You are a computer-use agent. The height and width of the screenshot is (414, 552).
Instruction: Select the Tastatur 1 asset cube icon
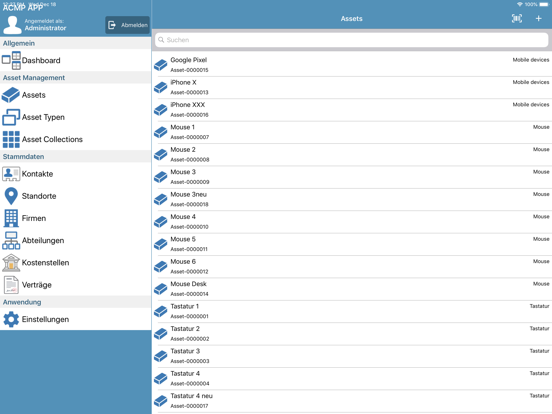point(161,311)
